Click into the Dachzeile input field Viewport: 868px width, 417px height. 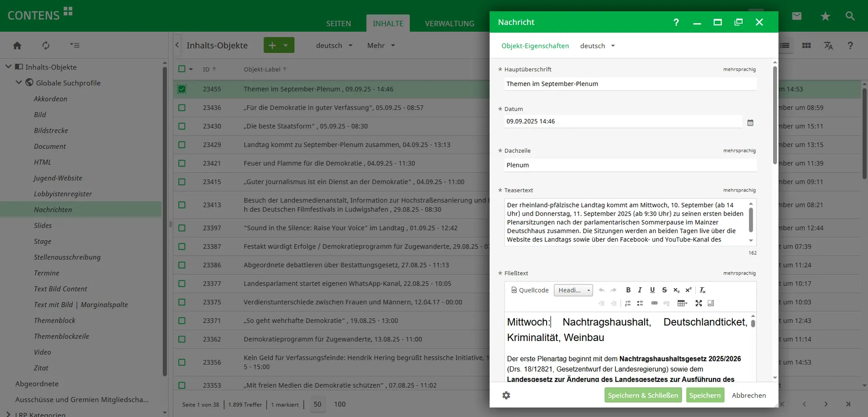(x=630, y=165)
